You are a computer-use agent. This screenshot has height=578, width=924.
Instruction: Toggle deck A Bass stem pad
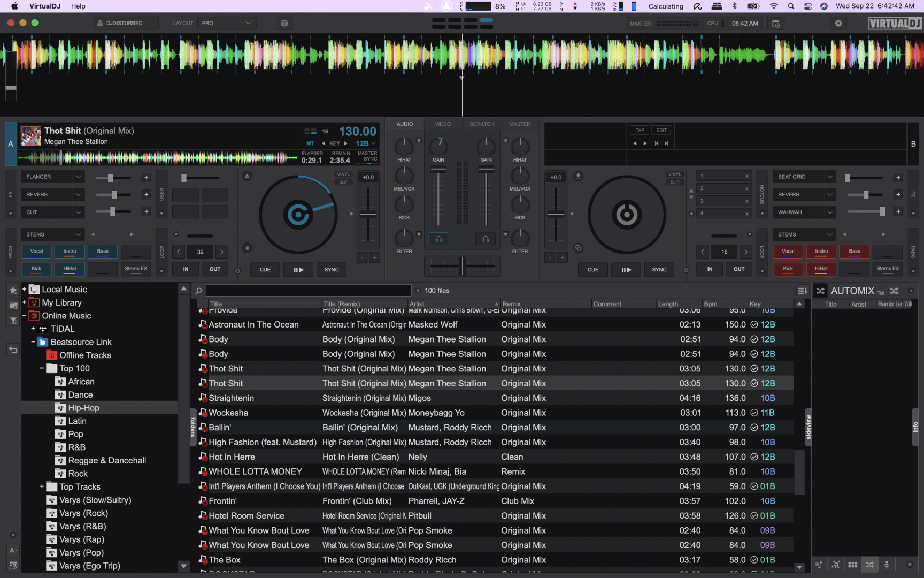click(x=103, y=252)
